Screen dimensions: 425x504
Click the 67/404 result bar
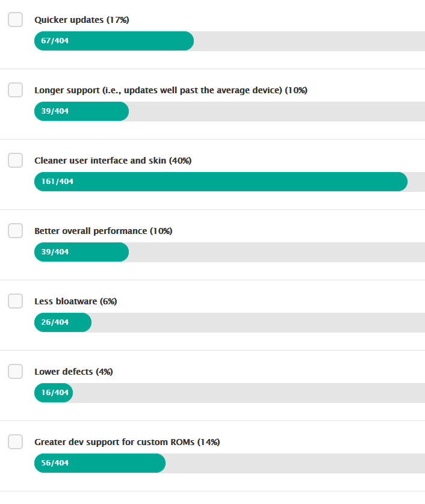pos(114,41)
